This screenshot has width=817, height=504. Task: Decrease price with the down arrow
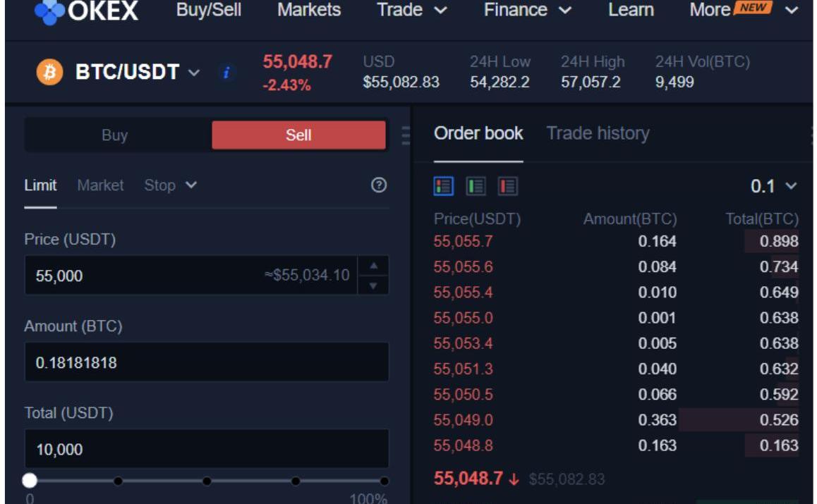pos(373,285)
